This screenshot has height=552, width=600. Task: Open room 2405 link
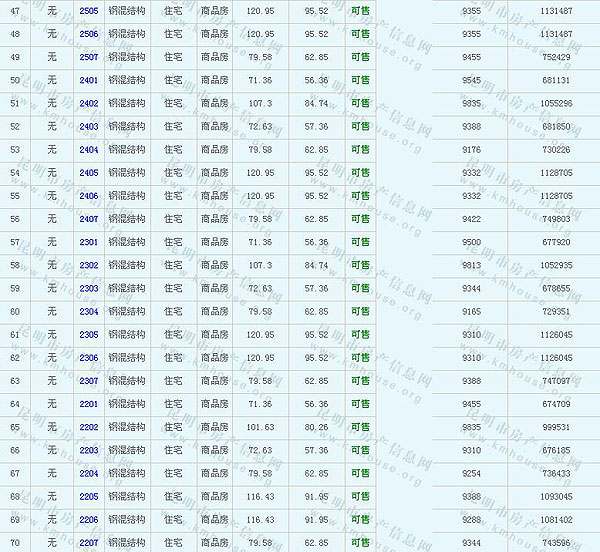point(89,173)
